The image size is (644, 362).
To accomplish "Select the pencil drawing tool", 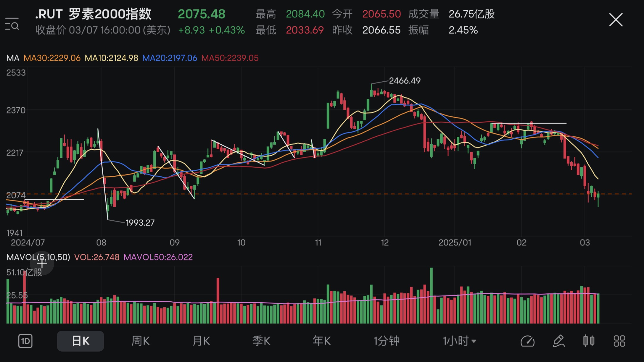I will 559,341.
